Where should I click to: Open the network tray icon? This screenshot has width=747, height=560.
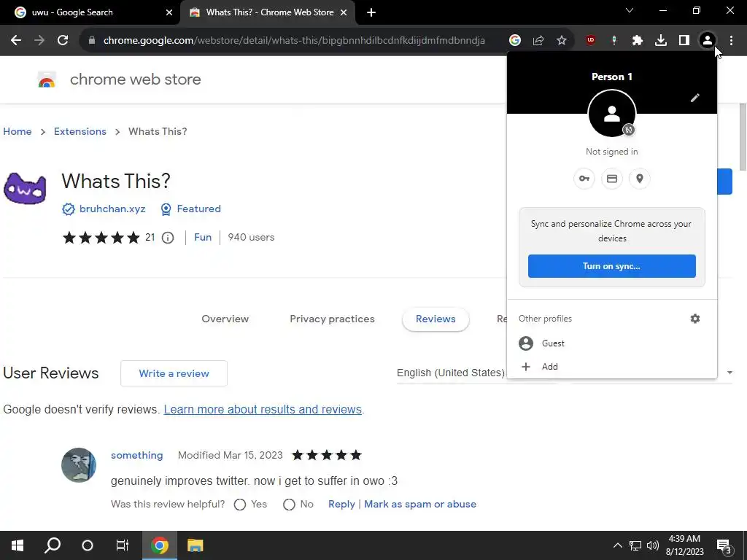tap(635, 545)
